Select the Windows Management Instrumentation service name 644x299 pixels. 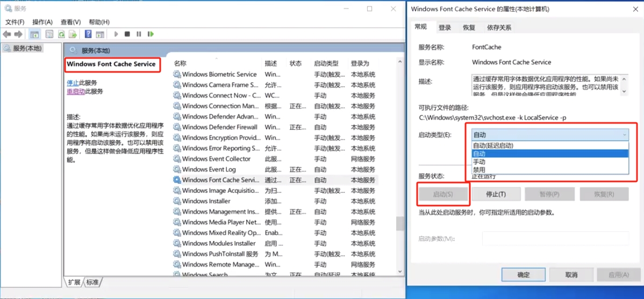221,212
